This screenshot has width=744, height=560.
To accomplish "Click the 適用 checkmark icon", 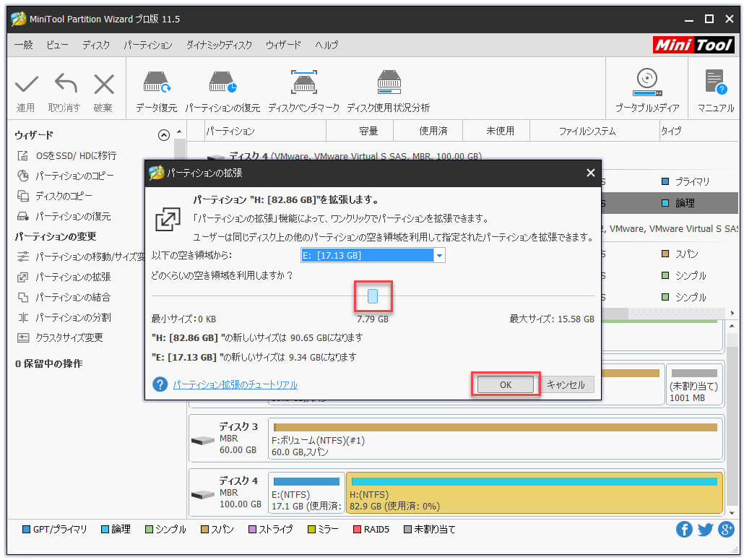I will pyautogui.click(x=26, y=85).
